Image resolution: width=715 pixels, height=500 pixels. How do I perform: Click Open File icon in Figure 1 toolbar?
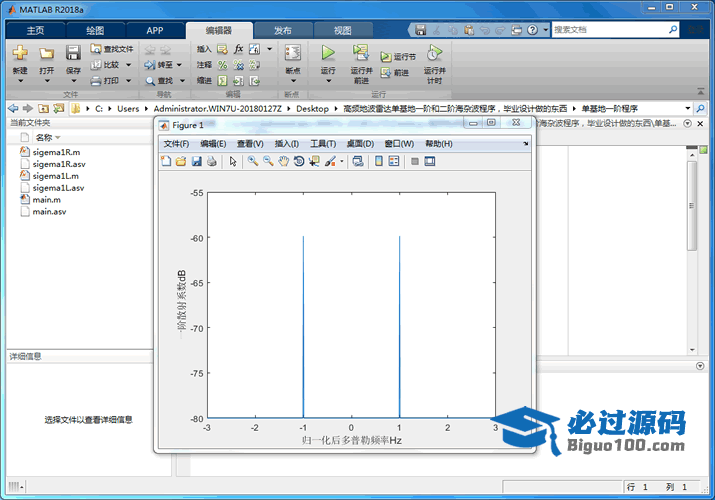(x=181, y=161)
